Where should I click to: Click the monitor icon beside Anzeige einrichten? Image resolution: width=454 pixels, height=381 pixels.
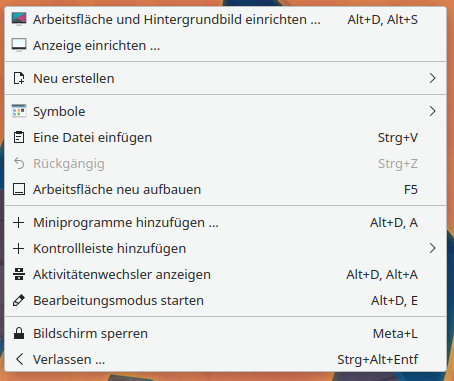tap(19, 45)
